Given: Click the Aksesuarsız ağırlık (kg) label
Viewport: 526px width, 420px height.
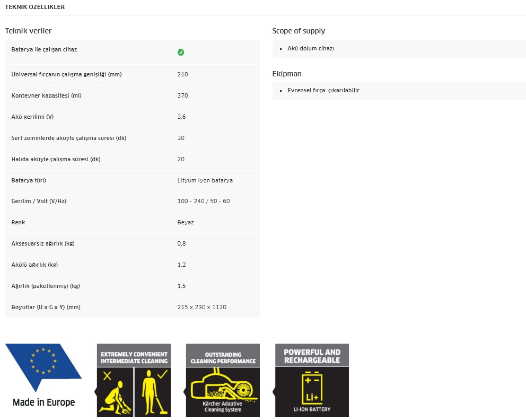Looking at the screenshot, I should point(43,243).
